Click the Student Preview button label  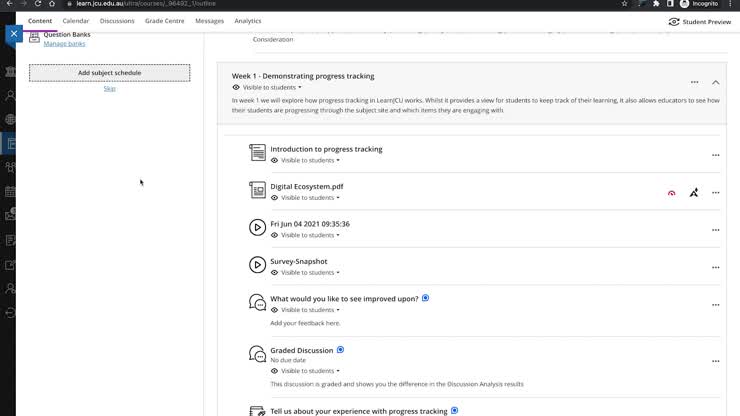pos(706,22)
